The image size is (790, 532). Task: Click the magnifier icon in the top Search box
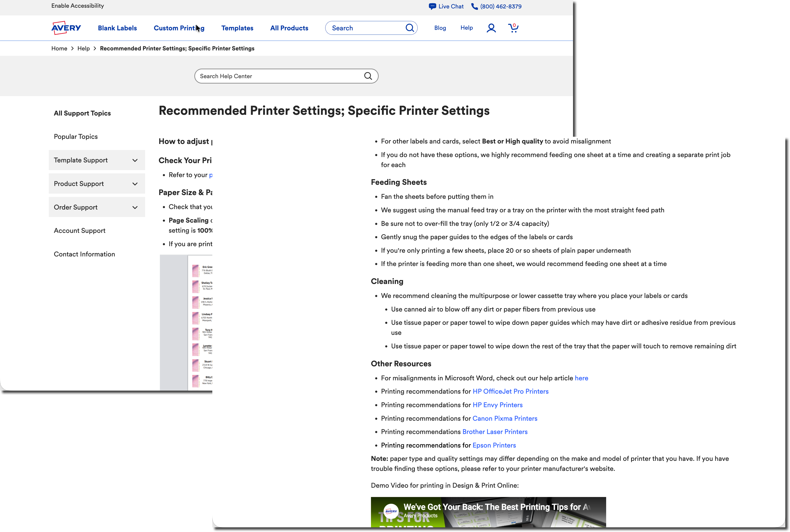click(410, 28)
